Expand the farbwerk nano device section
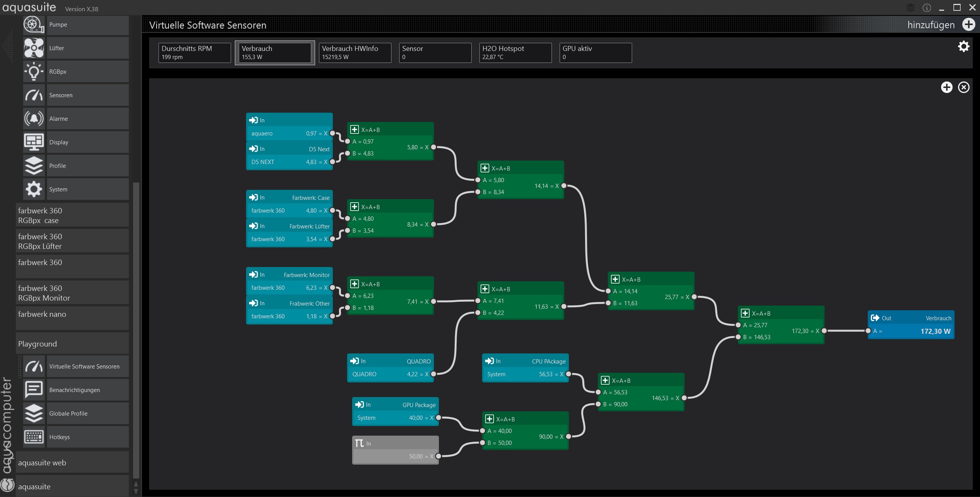Screen dimensions: 980x497 tap(72, 318)
